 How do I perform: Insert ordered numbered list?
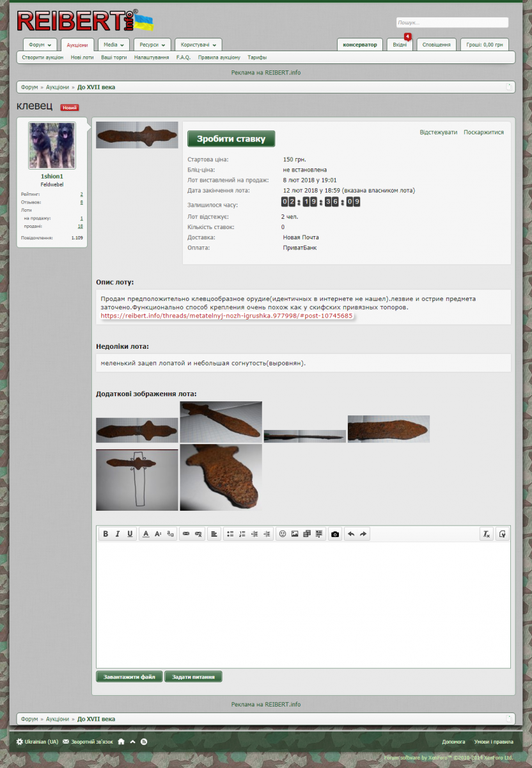pyautogui.click(x=242, y=534)
